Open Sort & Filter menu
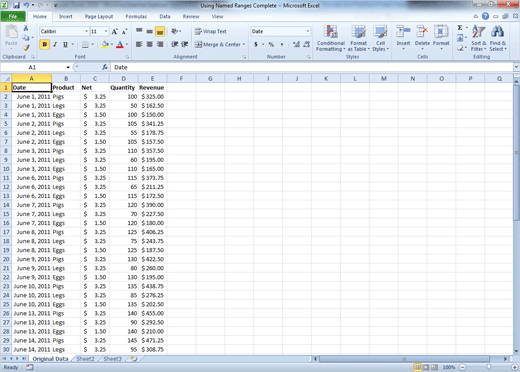520x372 pixels. (479, 38)
